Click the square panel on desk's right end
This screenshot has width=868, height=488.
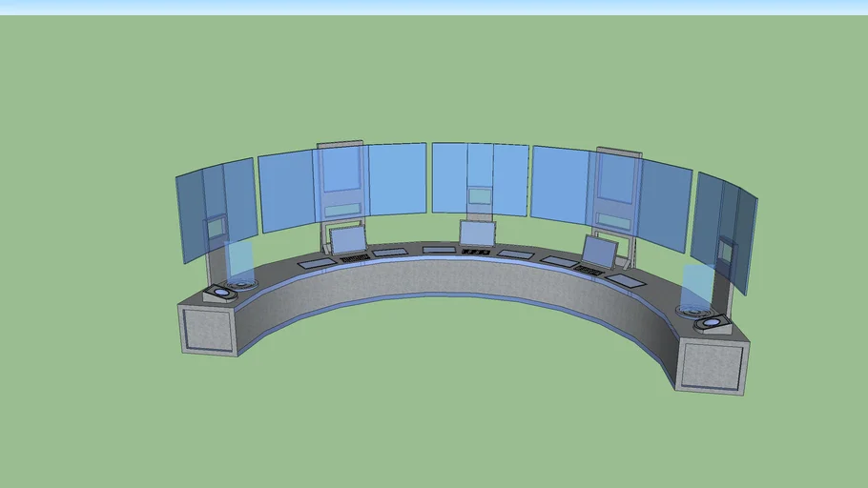click(x=712, y=366)
